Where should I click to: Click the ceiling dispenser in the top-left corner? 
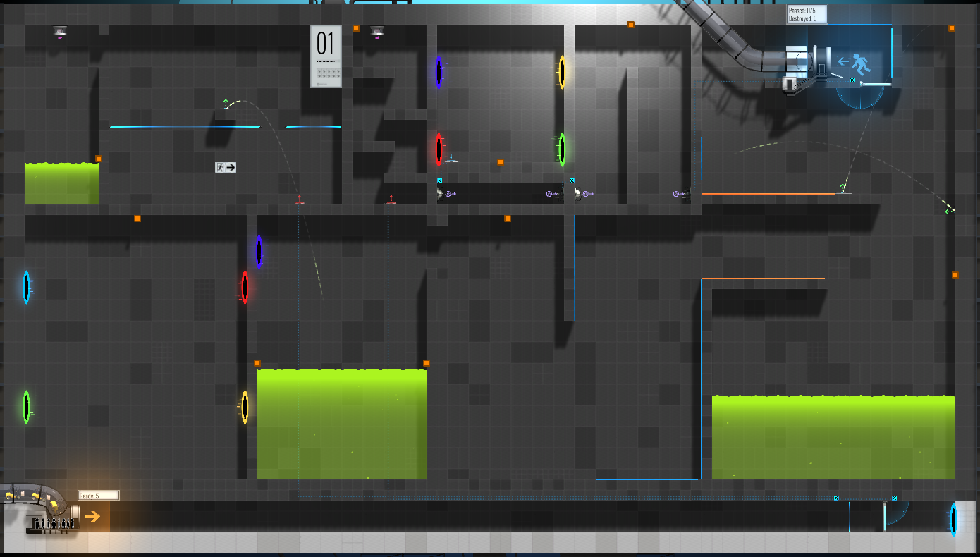[60, 31]
